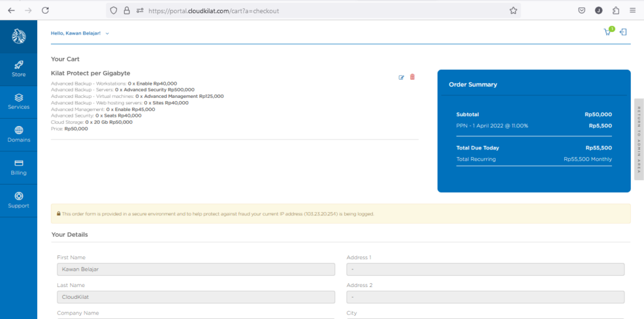Image resolution: width=644 pixels, height=319 pixels.
Task: Open Domains from the sidebar
Action: click(18, 134)
